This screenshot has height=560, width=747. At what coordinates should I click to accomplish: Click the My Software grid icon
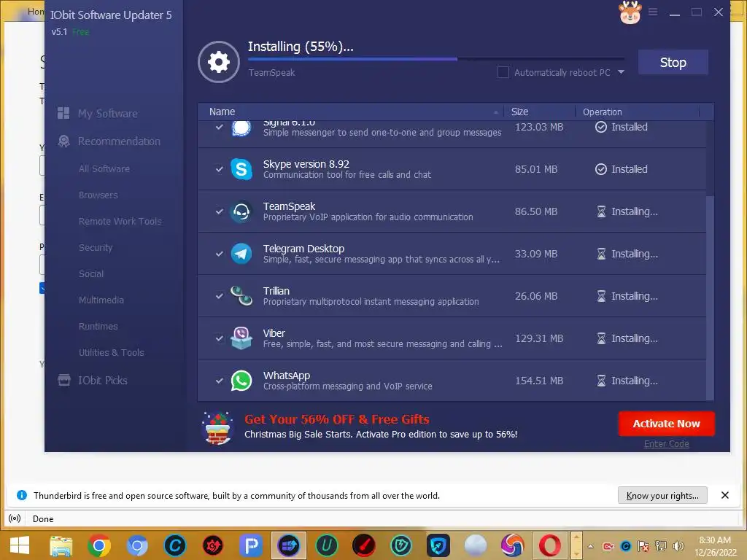point(63,113)
